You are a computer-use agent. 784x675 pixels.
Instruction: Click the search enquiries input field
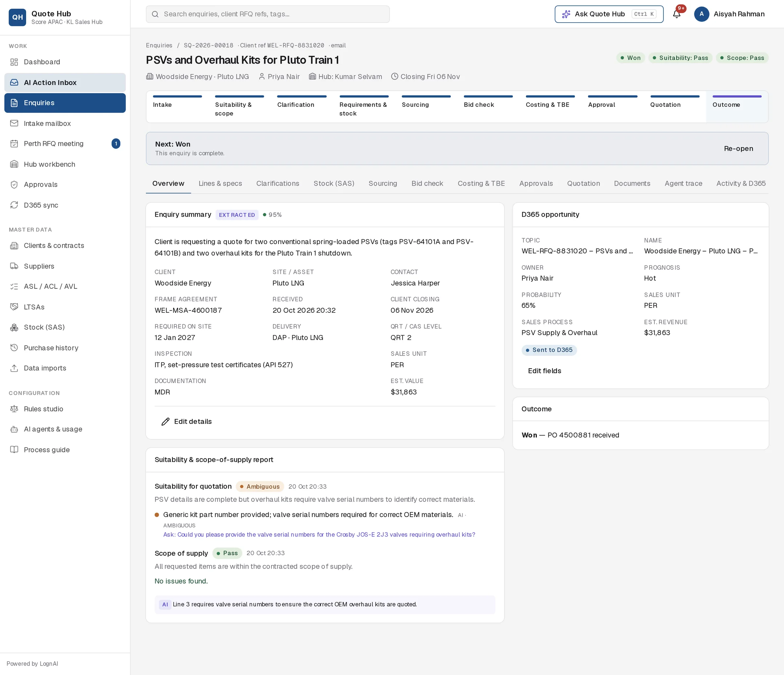(x=268, y=14)
